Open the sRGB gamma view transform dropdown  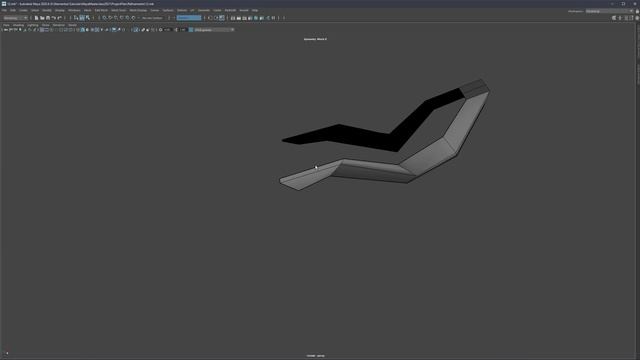click(214, 30)
